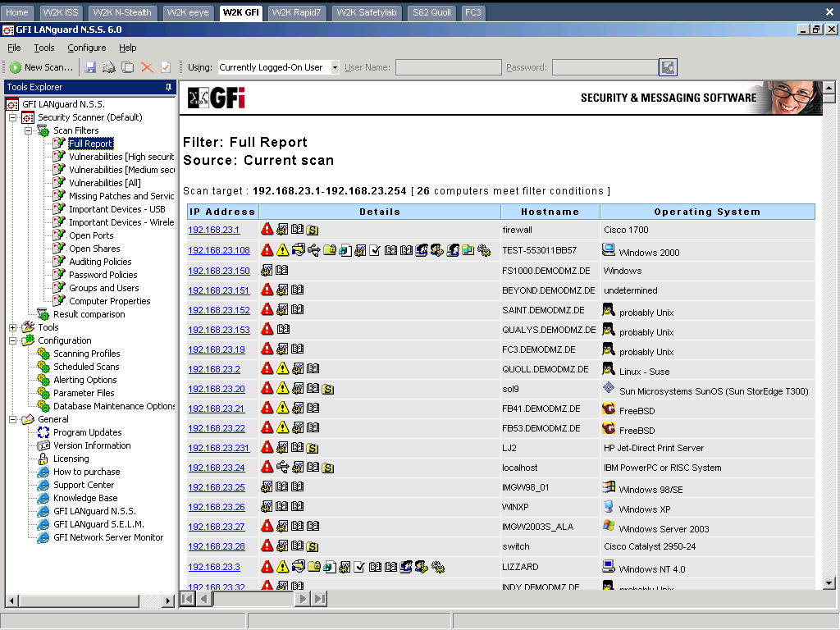Click the red X delete toolbar icon
The height and width of the screenshot is (630, 840).
[147, 67]
